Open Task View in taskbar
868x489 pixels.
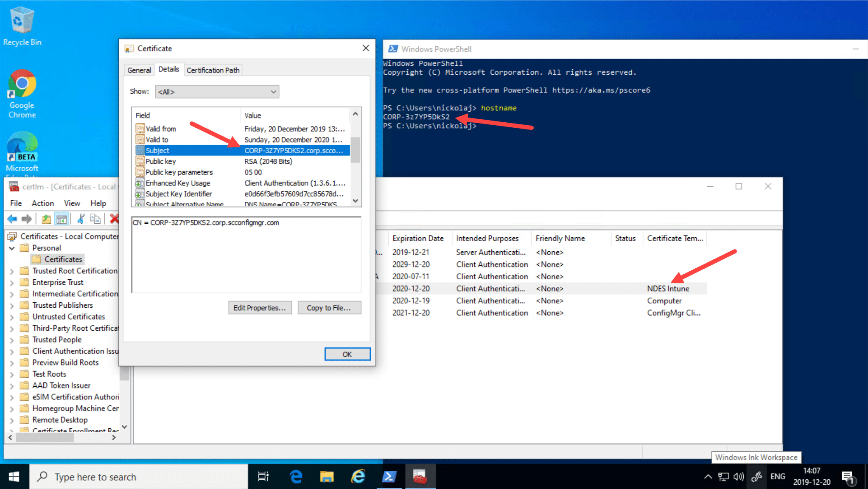[x=263, y=477]
